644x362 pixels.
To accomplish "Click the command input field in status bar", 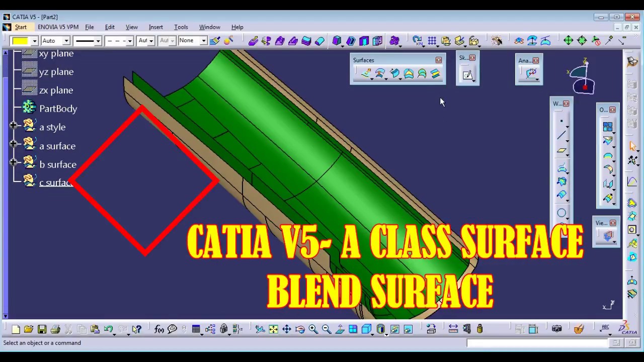I will pos(537,343).
